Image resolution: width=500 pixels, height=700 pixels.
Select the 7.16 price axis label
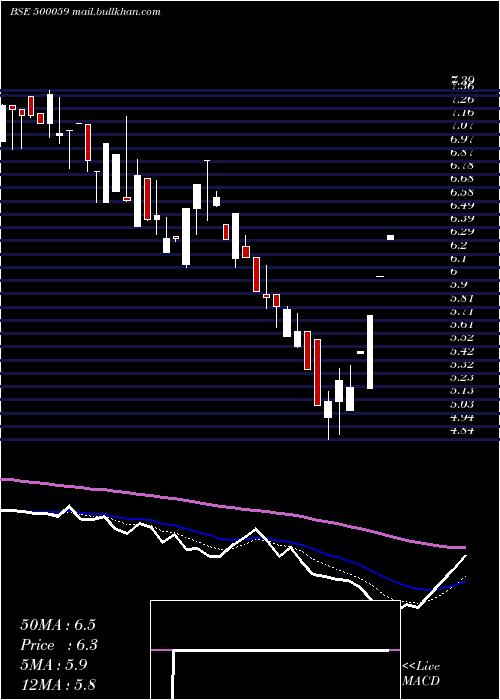[x=462, y=112]
